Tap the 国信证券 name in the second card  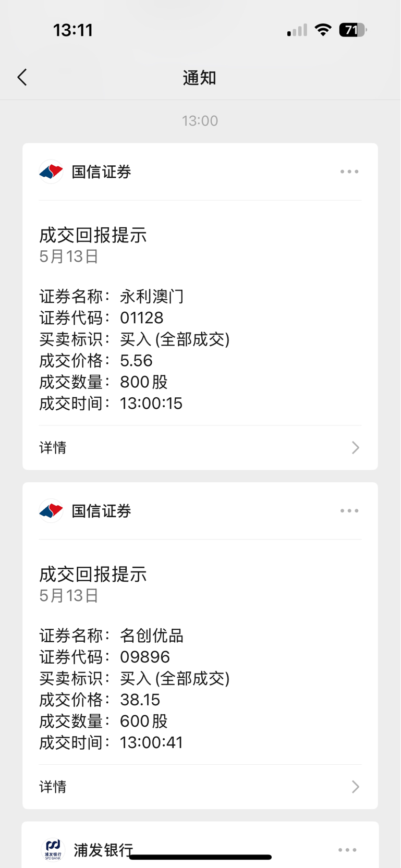point(101,511)
